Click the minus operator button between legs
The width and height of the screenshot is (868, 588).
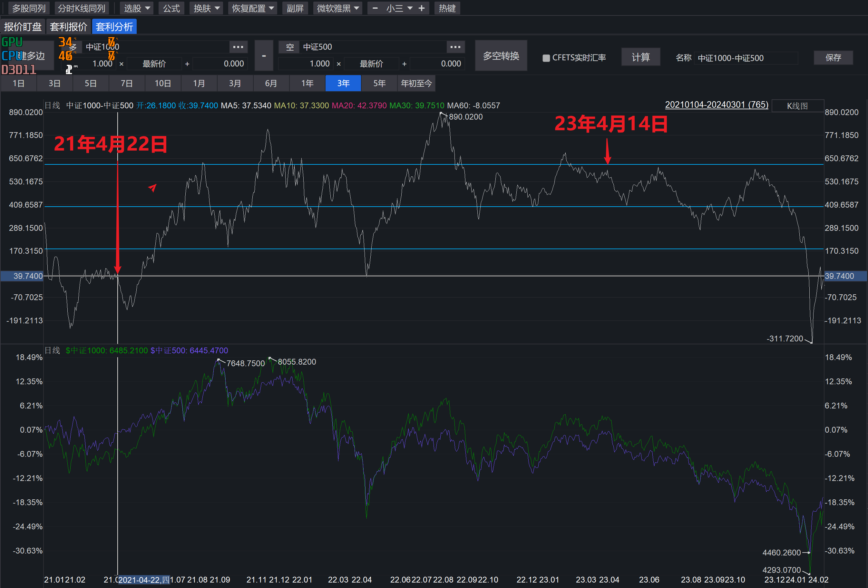click(x=264, y=56)
